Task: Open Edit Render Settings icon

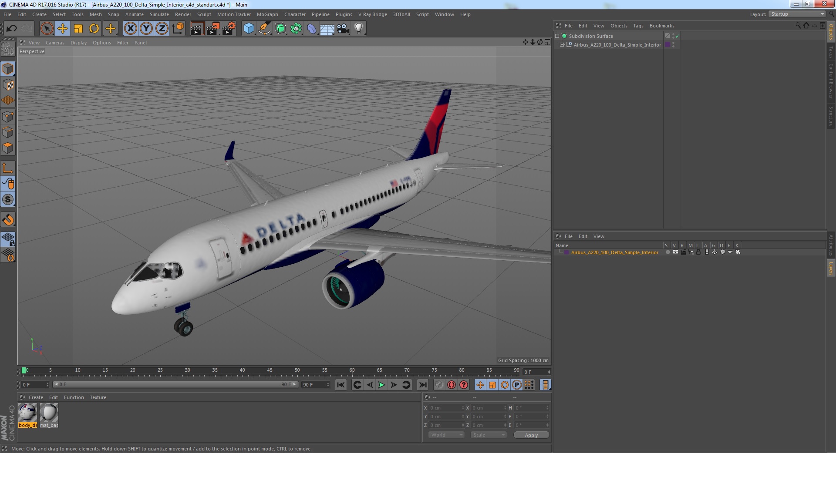Action: click(229, 29)
